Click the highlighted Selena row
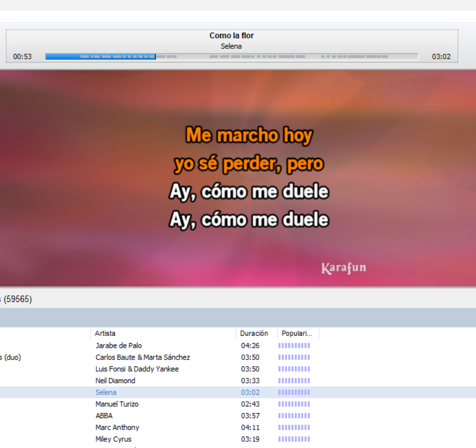This screenshot has height=448, width=476. click(x=238, y=392)
